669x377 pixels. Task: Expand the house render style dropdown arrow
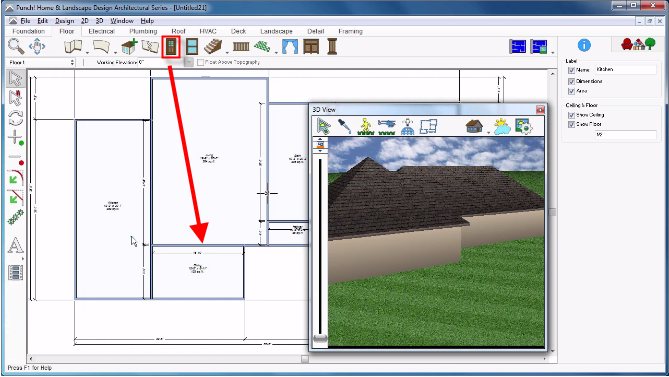tap(488, 133)
